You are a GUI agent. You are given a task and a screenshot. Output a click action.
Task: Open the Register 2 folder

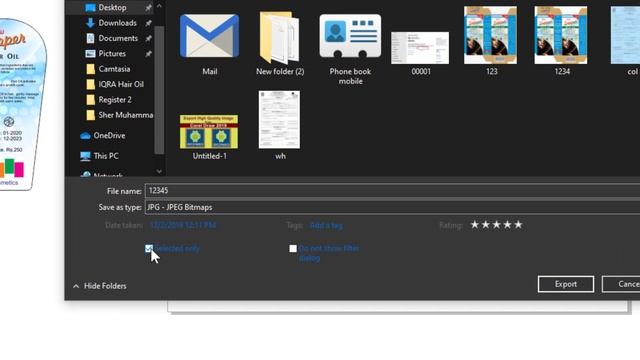coord(115,100)
